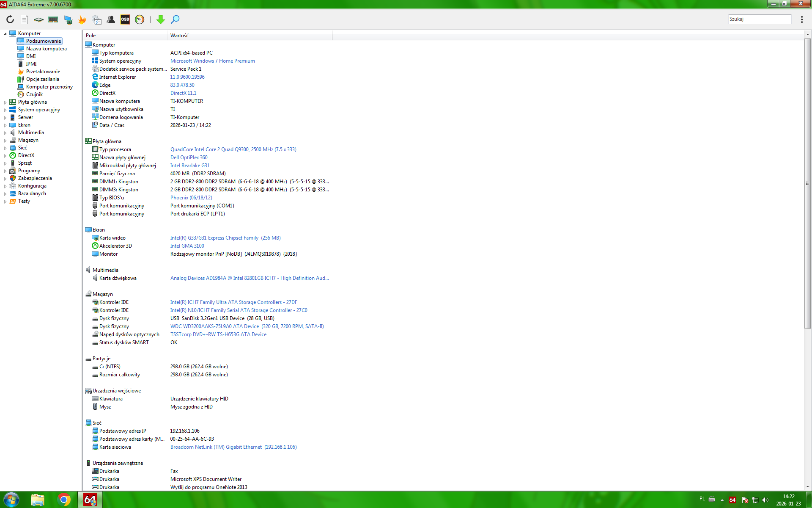Expand the Płyta główna tree node
Screen dimensions: 812x508
click(x=5, y=102)
